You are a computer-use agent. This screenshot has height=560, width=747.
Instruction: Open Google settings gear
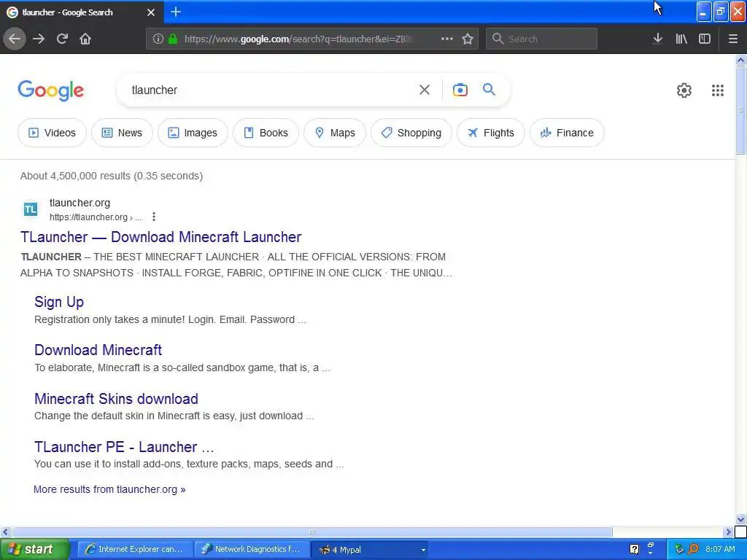(684, 90)
